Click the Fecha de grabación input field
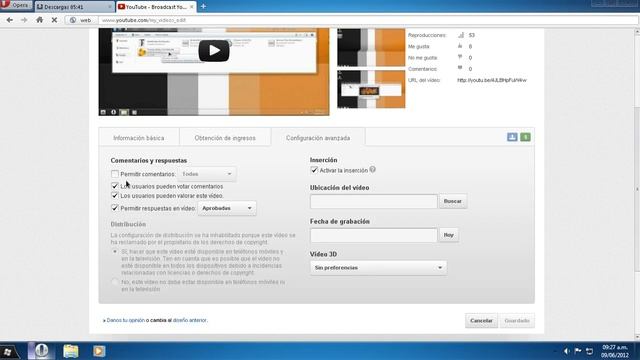The width and height of the screenshot is (640, 360). [373, 235]
